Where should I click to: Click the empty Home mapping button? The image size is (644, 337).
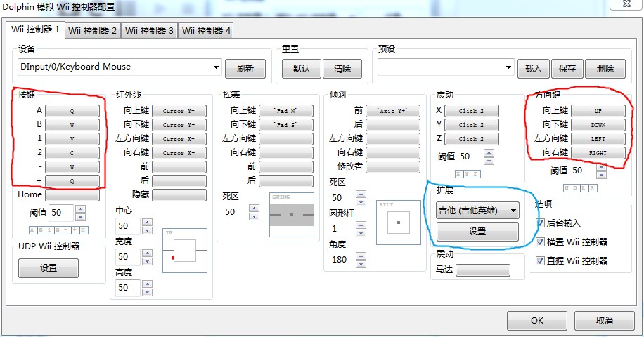(72, 195)
